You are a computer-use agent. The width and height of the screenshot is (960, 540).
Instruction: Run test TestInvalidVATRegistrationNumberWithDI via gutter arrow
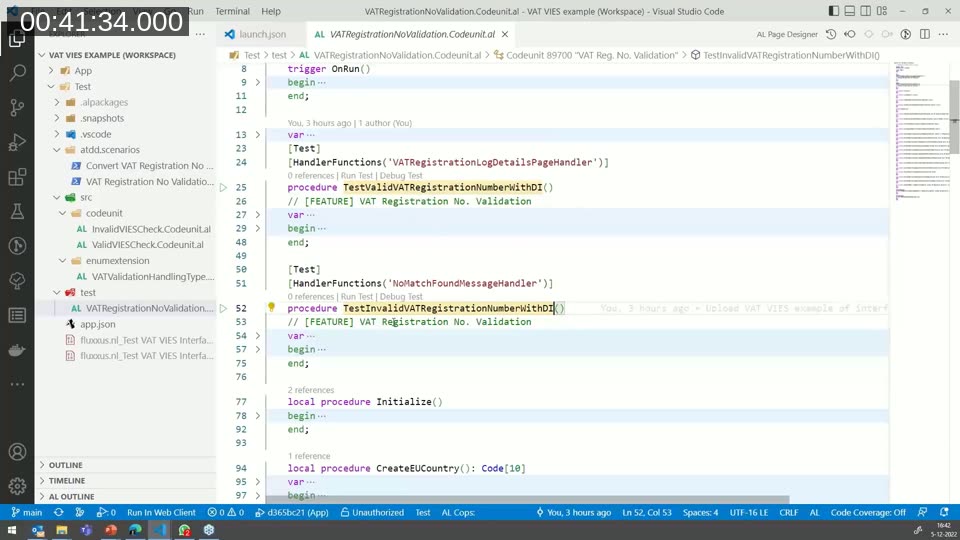pyautogui.click(x=223, y=309)
